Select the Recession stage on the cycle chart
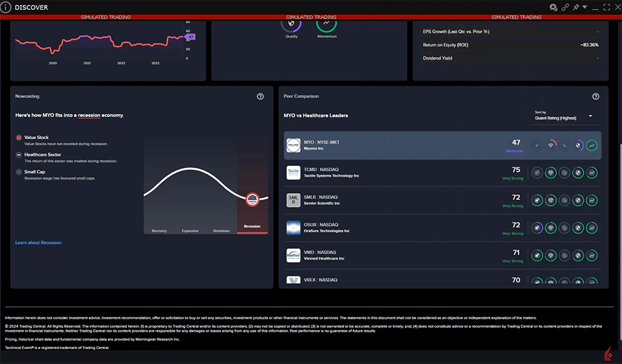This screenshot has width=622, height=364. coord(252,227)
